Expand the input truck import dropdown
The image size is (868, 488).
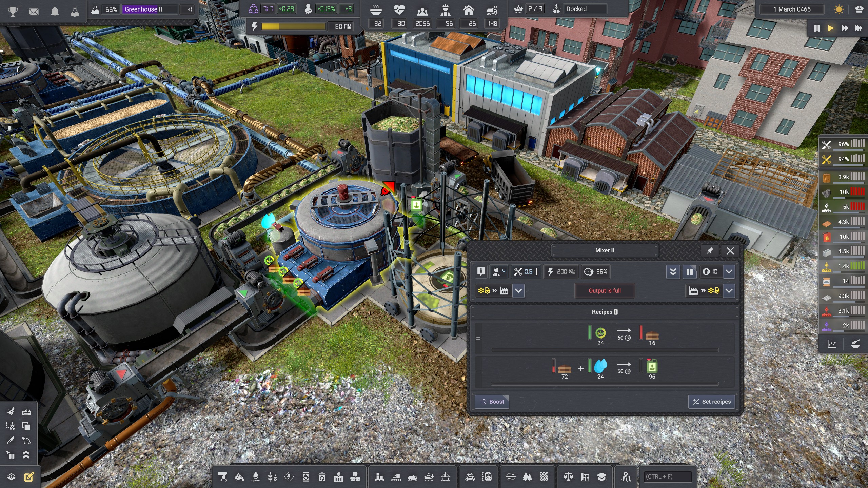coord(518,291)
